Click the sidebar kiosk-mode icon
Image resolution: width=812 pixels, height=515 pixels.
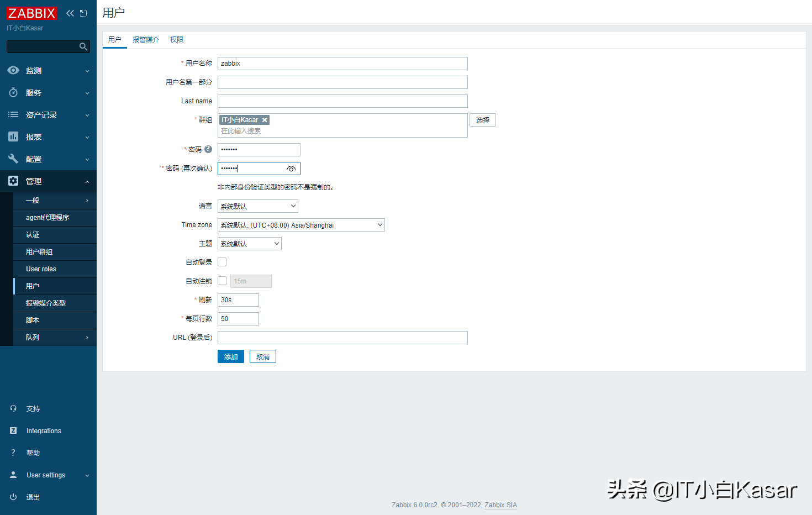click(x=83, y=13)
